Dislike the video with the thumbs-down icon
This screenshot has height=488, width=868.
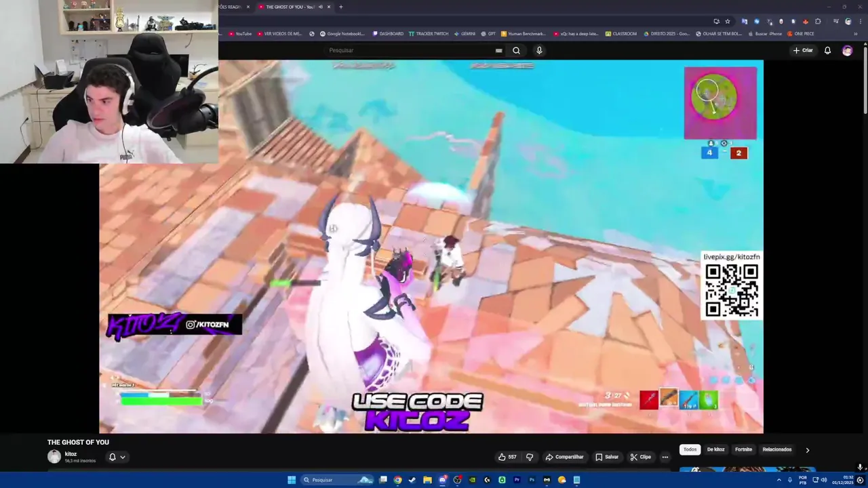tap(530, 457)
